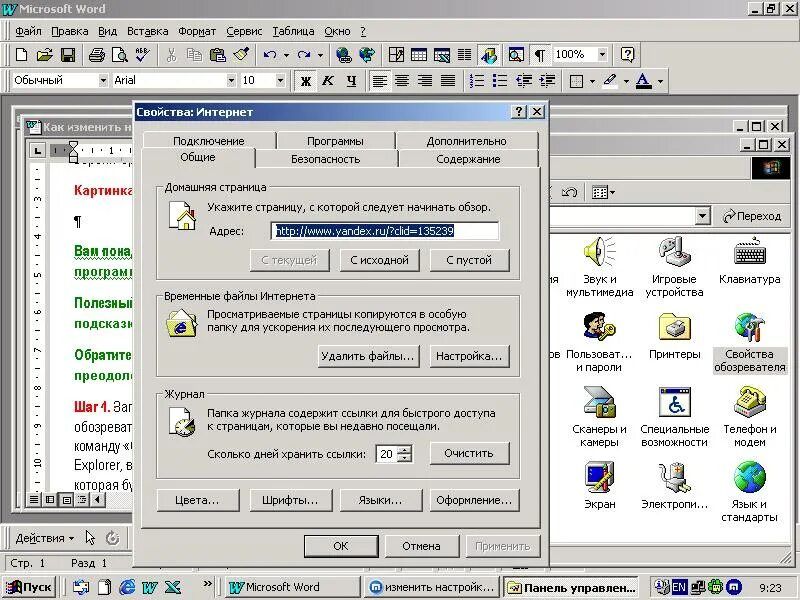Open print preview in Word toolbar
Image resolution: width=800 pixels, height=600 pixels.
[x=119, y=55]
